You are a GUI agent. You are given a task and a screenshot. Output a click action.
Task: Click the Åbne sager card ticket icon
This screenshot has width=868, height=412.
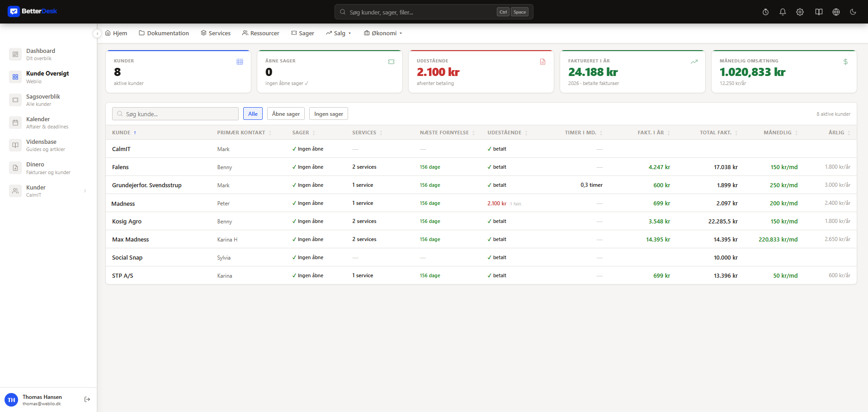tap(391, 62)
